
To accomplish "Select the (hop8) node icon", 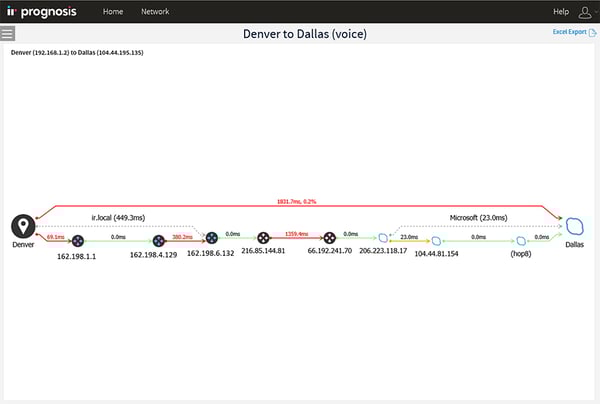I will click(x=521, y=241).
